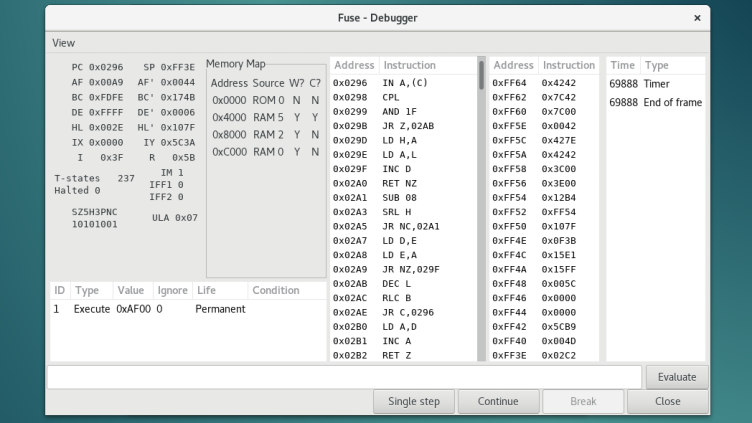Focus the debugger command input field

344,377
